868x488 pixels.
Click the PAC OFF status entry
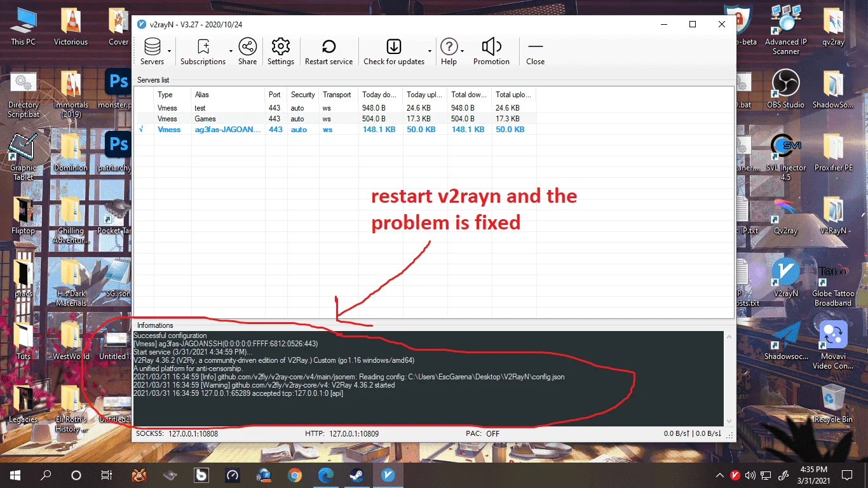482,434
